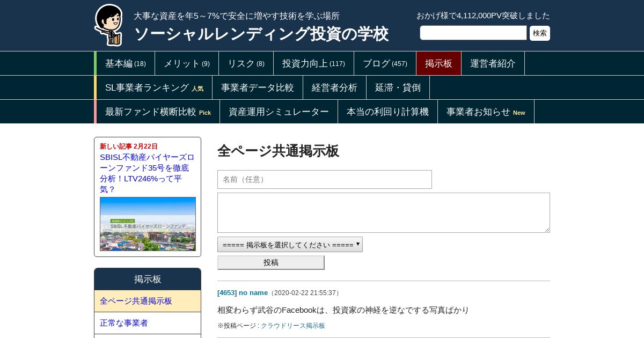This screenshot has width=644, height=338.
Task: Open 正常な事業者 sidebar link
Action: 148,323
